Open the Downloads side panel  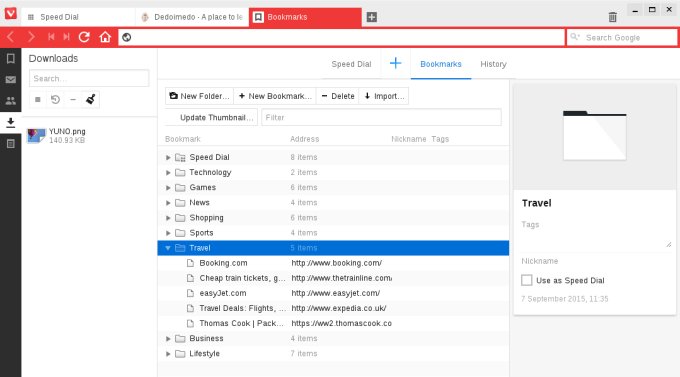10,122
